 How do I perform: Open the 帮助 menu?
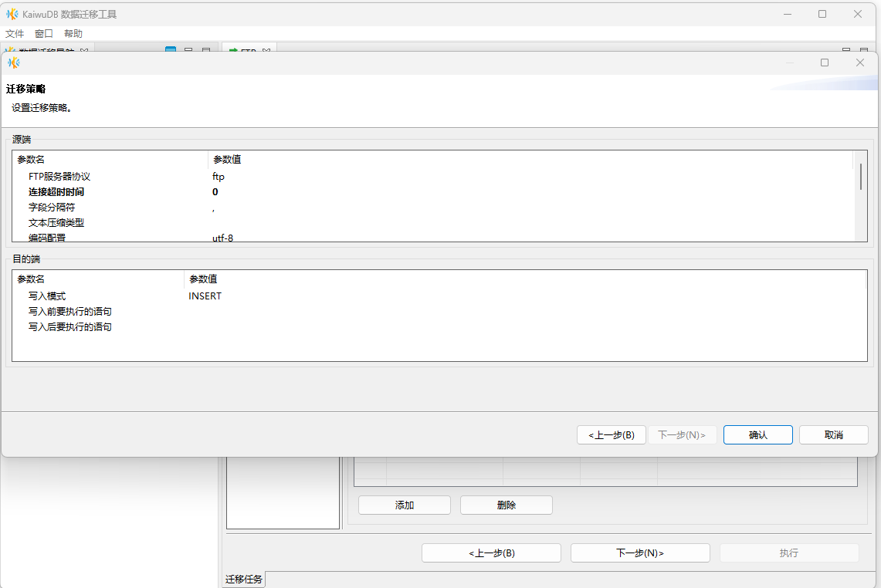[x=73, y=34]
